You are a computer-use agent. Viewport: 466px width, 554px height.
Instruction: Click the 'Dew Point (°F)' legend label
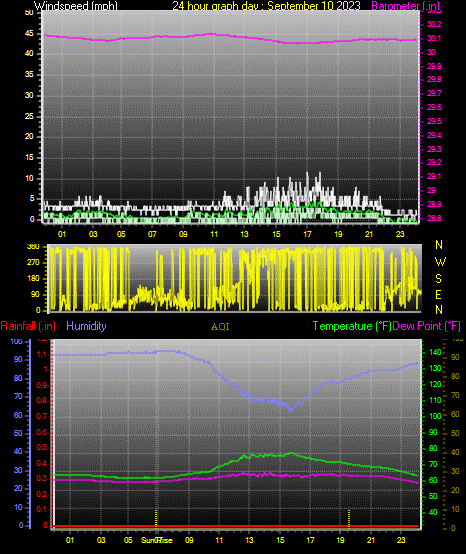(x=427, y=326)
